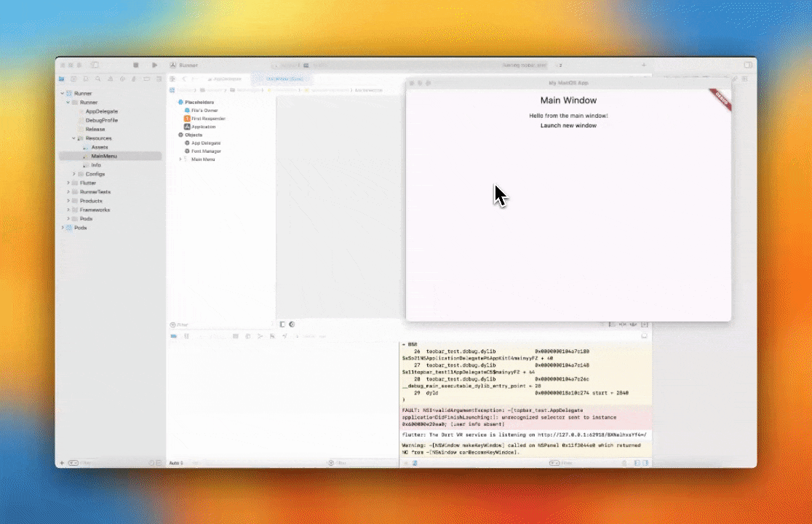Viewport: 812px width, 524px height.
Task: Click the Run play button in toolbar
Action: click(x=154, y=65)
